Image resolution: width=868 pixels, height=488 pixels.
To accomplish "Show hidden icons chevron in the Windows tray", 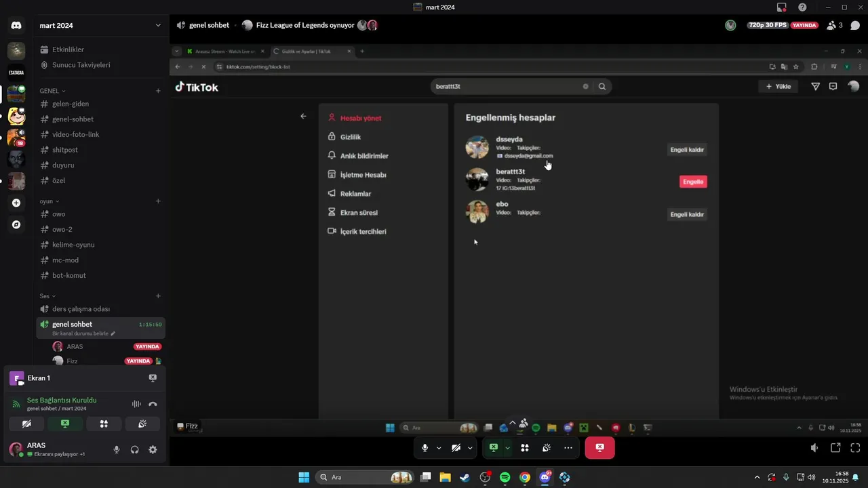I will pyautogui.click(x=757, y=477).
